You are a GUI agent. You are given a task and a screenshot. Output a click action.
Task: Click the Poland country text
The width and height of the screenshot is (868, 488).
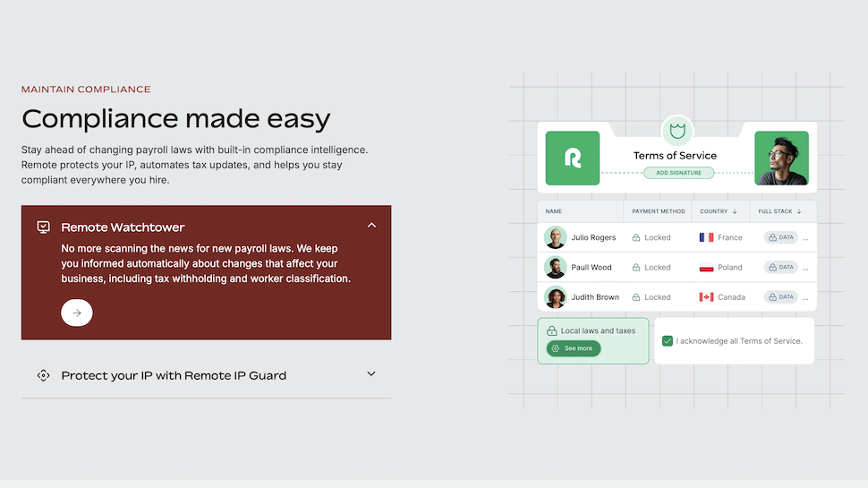[x=730, y=268]
